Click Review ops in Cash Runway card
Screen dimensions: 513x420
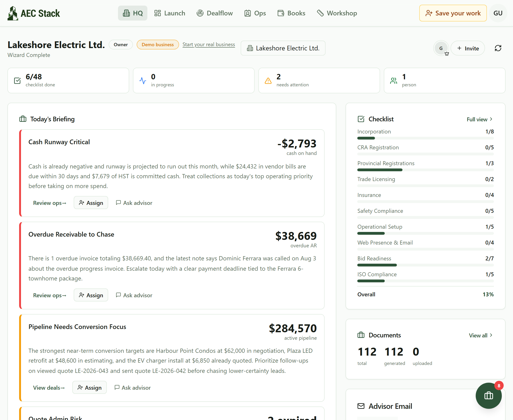pos(50,203)
